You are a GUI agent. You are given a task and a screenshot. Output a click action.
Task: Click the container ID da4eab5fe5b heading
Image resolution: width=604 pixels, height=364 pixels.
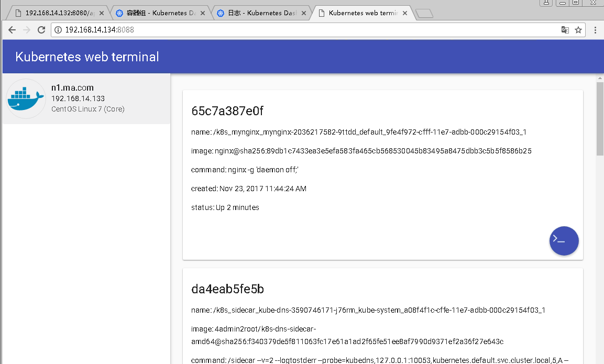(228, 289)
